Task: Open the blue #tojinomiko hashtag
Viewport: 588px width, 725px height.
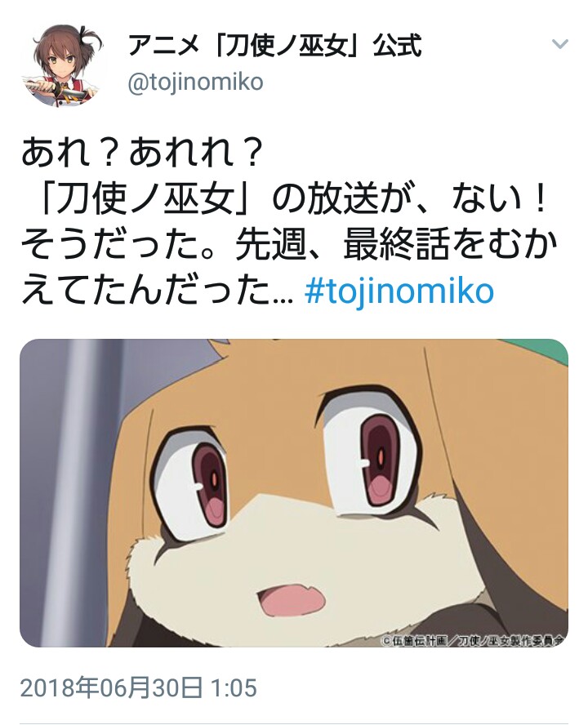Action: coord(399,291)
